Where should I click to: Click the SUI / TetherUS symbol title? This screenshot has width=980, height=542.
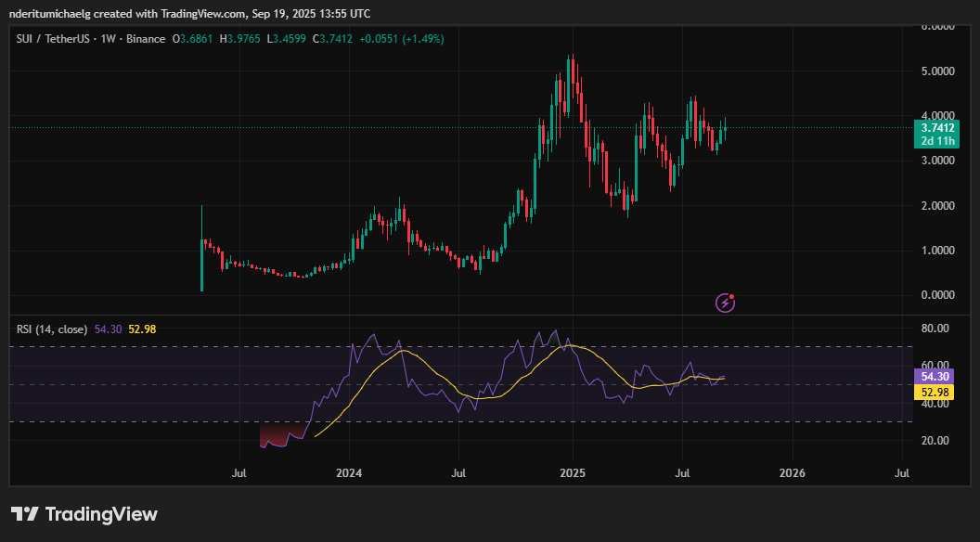click(53, 39)
